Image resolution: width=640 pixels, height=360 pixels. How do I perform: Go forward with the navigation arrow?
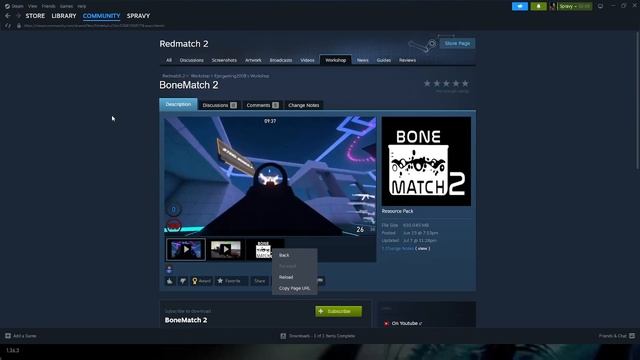[x=18, y=16]
